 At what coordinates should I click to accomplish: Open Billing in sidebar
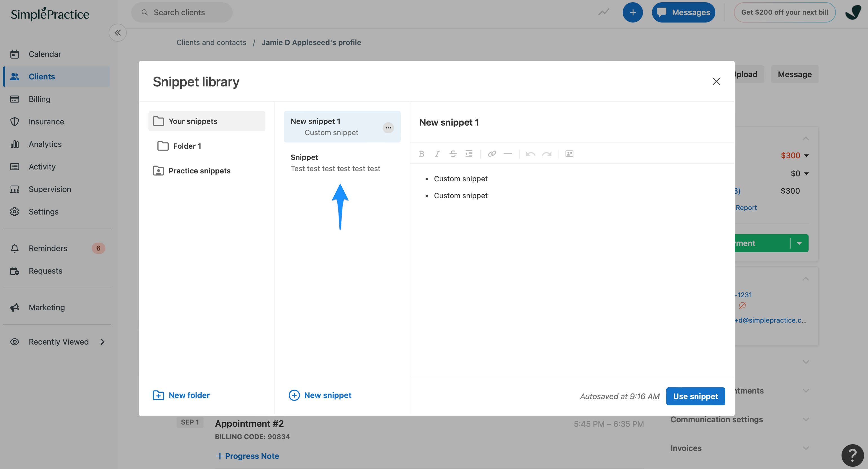pos(56,99)
